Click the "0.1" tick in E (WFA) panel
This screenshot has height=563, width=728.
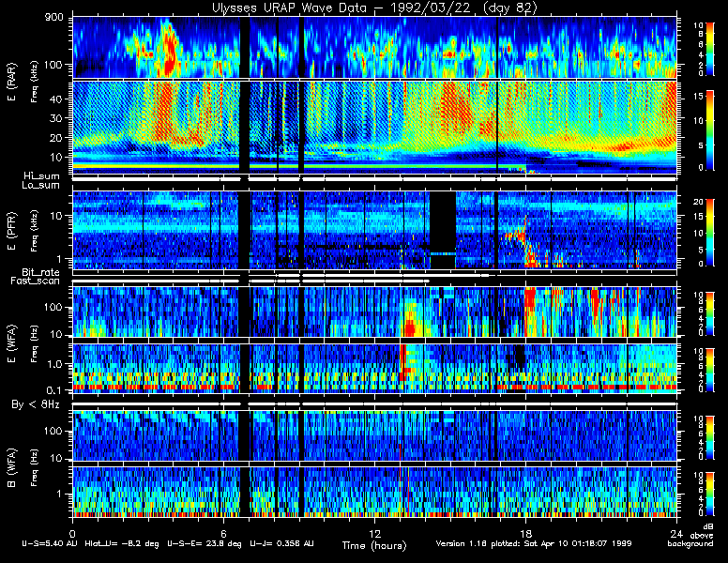53,390
